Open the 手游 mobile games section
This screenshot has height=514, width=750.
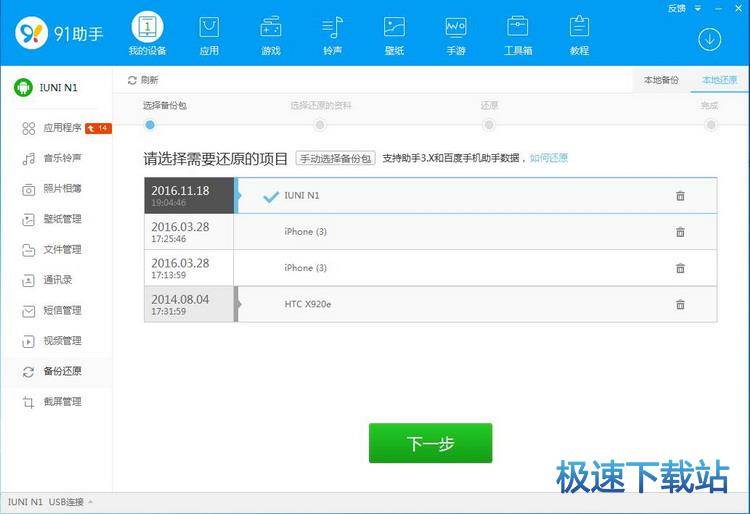pyautogui.click(x=456, y=36)
